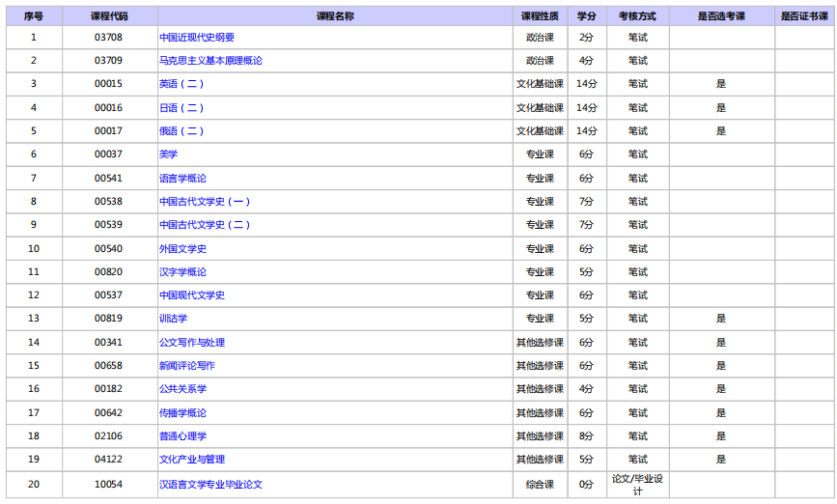Open the 普通心理学 course link

[182, 436]
